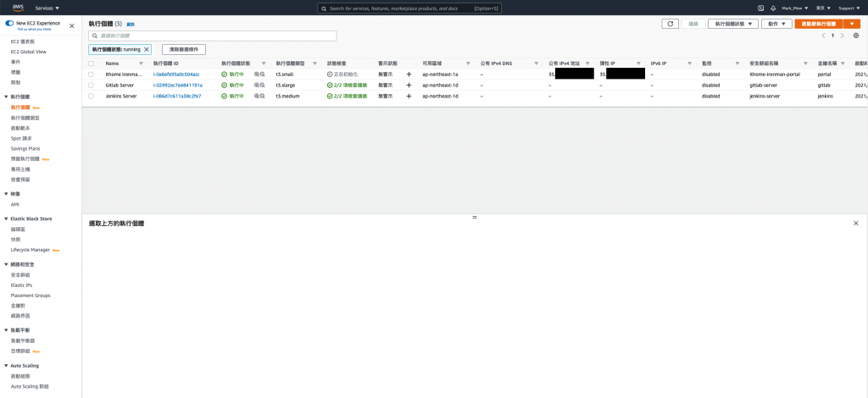Screen dimensions: 868x398
Task: Zoom in status for ithome ironman instance
Action: point(257,74)
